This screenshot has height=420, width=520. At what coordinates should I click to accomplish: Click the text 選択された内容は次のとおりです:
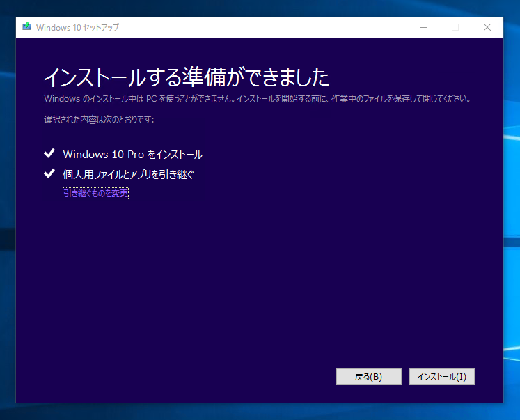click(99, 119)
